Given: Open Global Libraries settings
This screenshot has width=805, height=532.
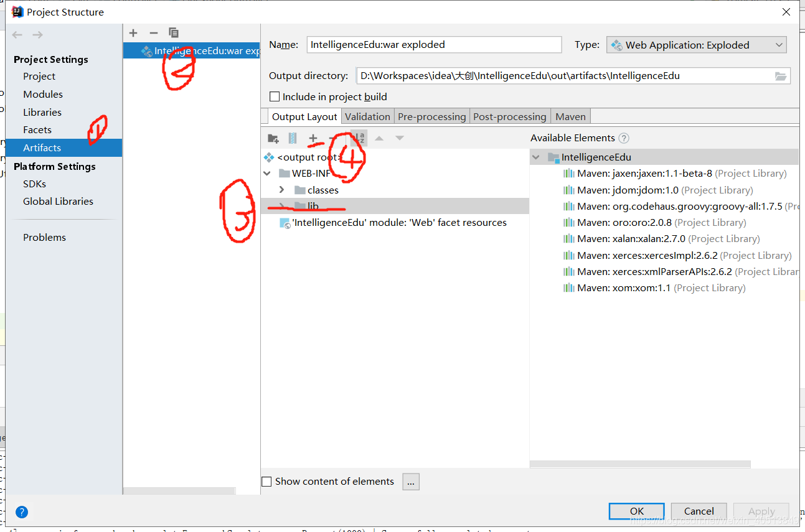Looking at the screenshot, I should coord(58,202).
